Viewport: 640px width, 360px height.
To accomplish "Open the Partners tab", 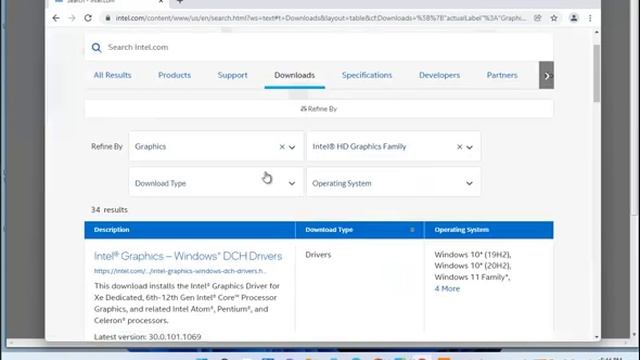I will [502, 75].
